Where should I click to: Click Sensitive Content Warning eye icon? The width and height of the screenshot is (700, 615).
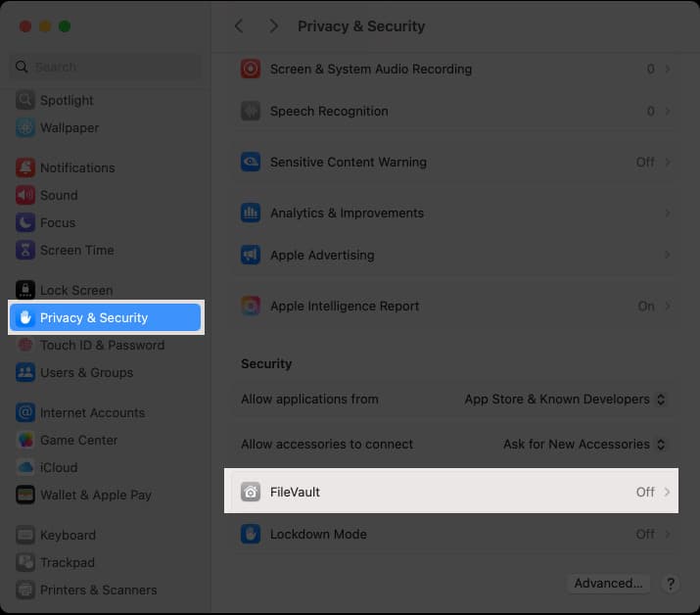click(251, 162)
